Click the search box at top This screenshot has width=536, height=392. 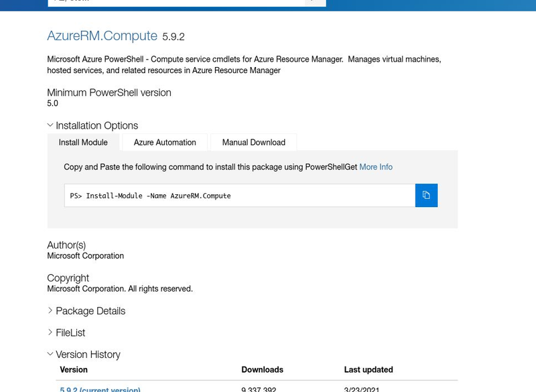click(176, 3)
